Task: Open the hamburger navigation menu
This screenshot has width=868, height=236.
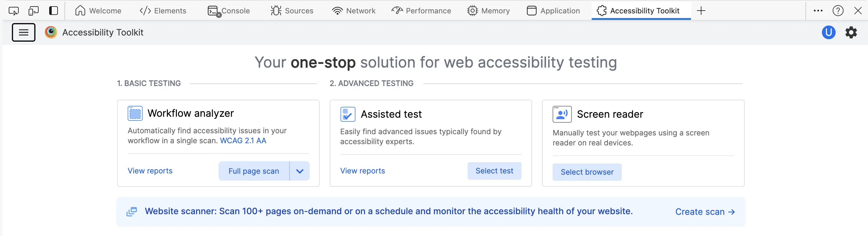Action: click(24, 32)
